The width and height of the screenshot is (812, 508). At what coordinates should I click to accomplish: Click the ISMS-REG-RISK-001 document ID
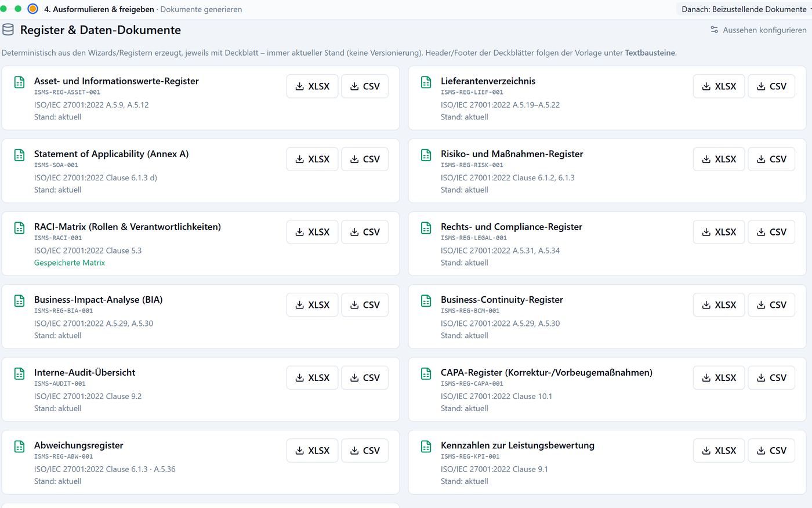472,165
